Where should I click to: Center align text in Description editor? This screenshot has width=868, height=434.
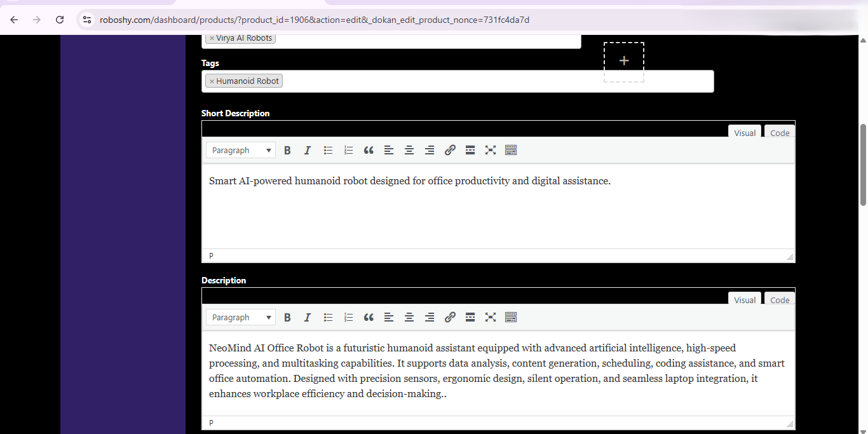(x=409, y=318)
